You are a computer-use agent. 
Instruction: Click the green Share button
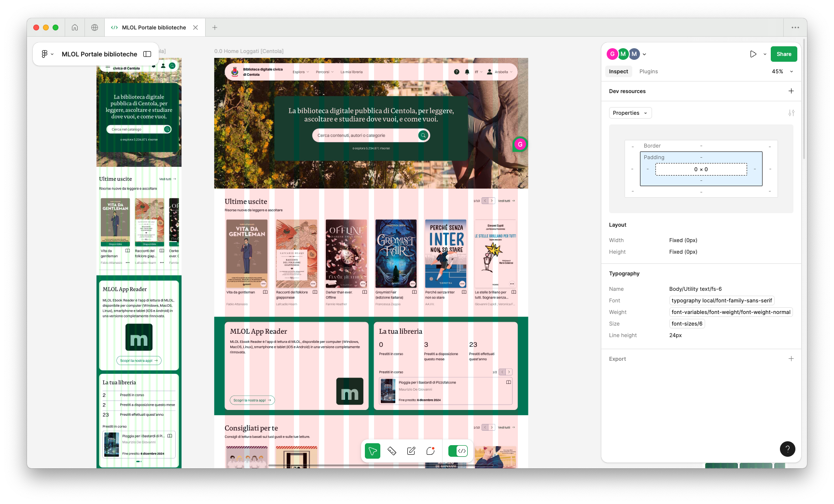pyautogui.click(x=783, y=54)
